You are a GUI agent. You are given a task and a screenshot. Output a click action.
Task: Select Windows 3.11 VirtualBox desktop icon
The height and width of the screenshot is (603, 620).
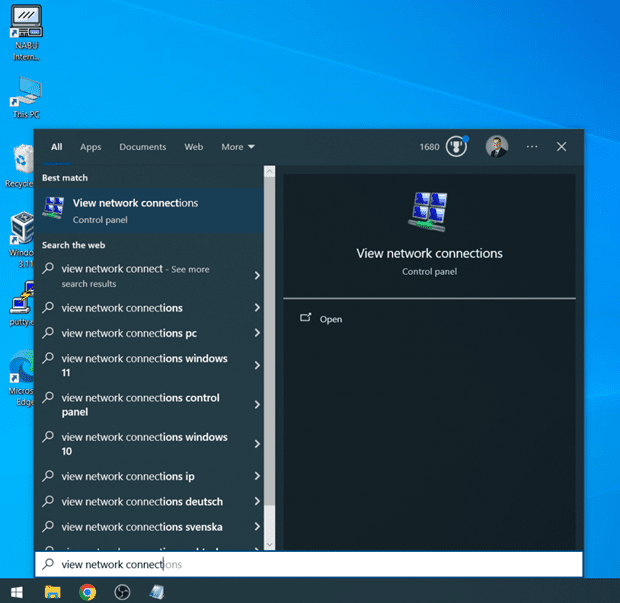coord(21,240)
